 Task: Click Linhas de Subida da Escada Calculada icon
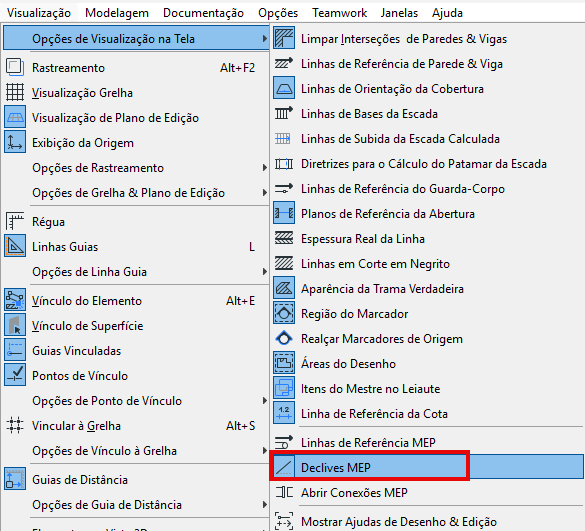tap(283, 139)
